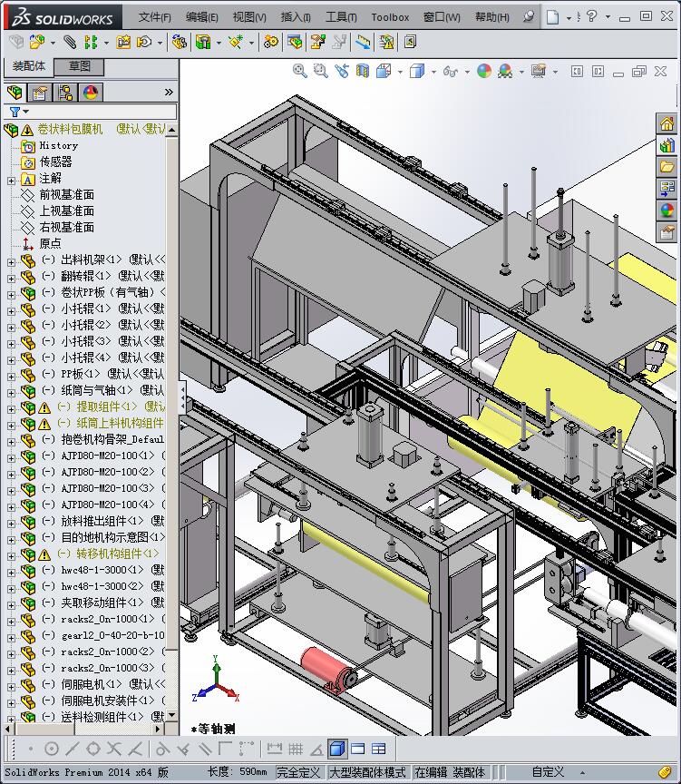The height and width of the screenshot is (784, 681).
Task: Click the feature tree scroll up arrow
Action: click(x=172, y=130)
